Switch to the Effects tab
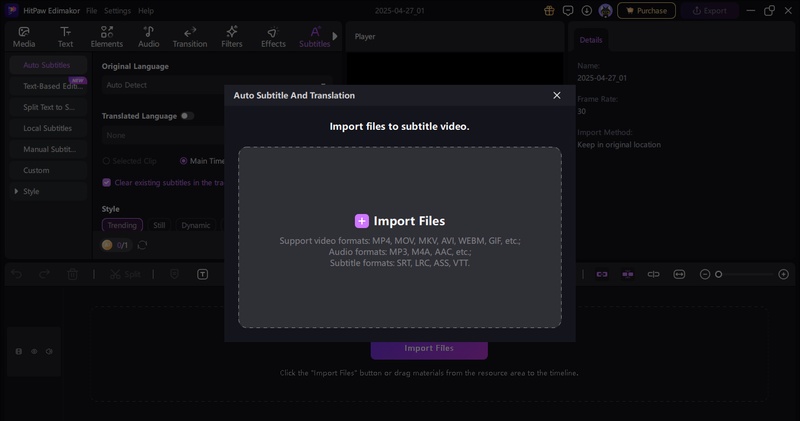The width and height of the screenshot is (800, 421). pos(273,37)
